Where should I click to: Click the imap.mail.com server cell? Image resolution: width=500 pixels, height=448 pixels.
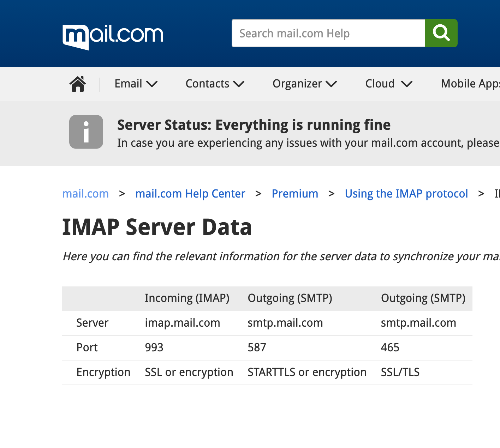[183, 323]
